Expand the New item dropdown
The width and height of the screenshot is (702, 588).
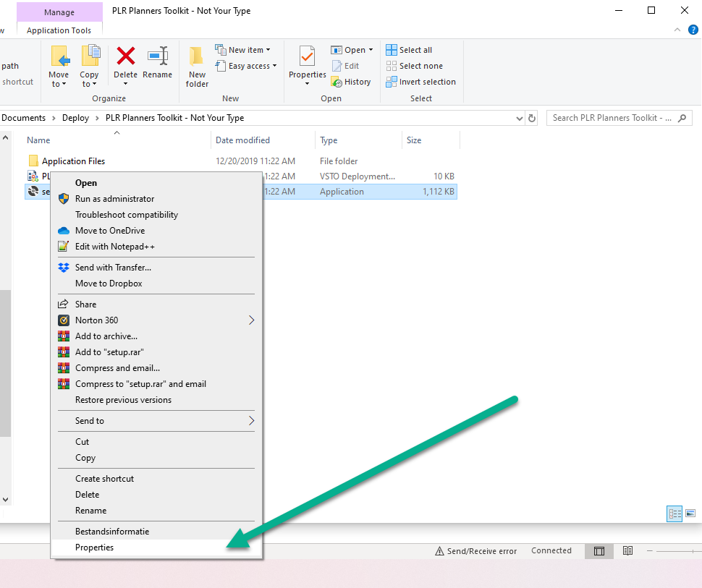point(243,50)
